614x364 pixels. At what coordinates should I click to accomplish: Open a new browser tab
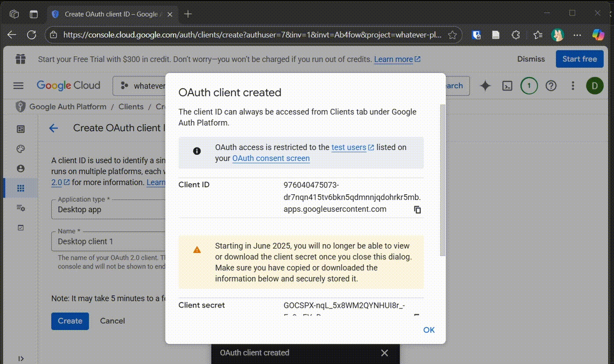tap(188, 14)
